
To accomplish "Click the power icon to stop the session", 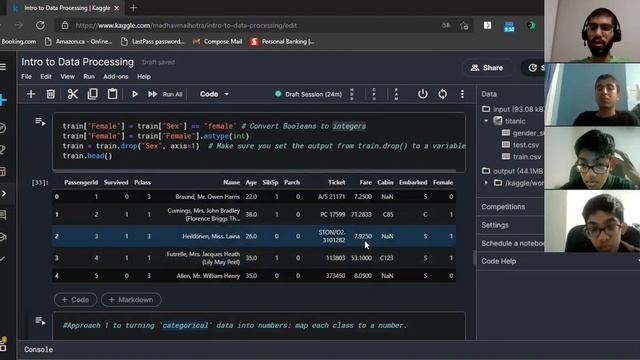I will point(423,94).
